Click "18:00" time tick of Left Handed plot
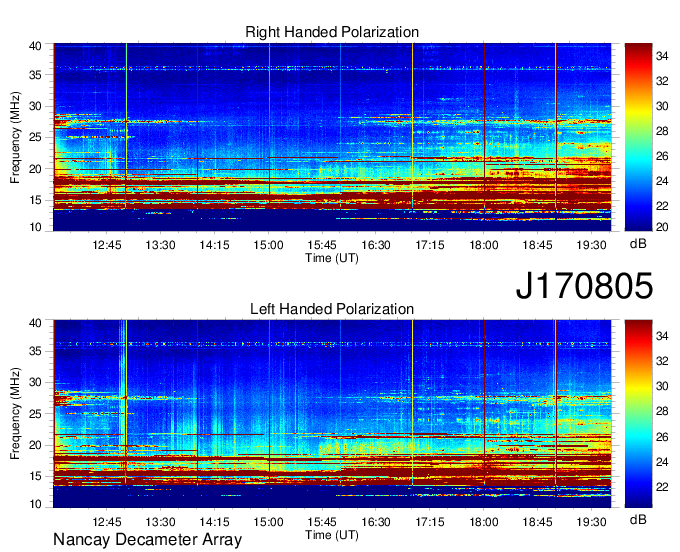The height and width of the screenshot is (552, 680). (x=484, y=522)
